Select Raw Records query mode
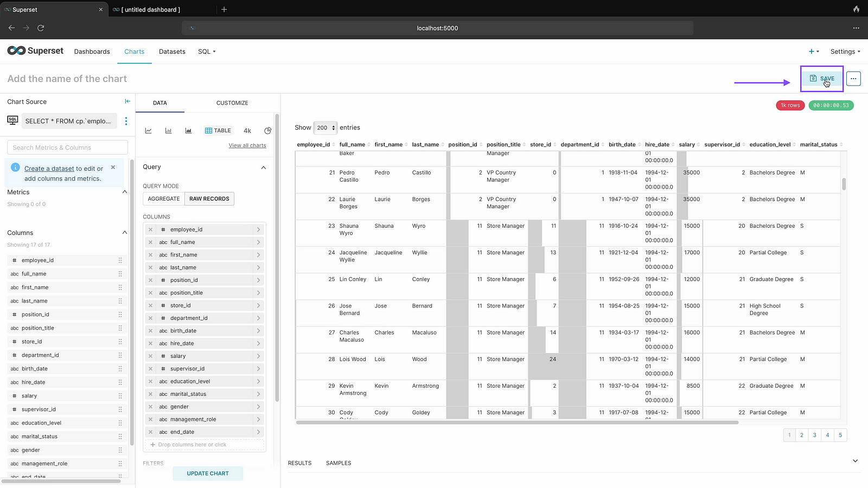Screen dimensions: 868x488 coord(209,199)
